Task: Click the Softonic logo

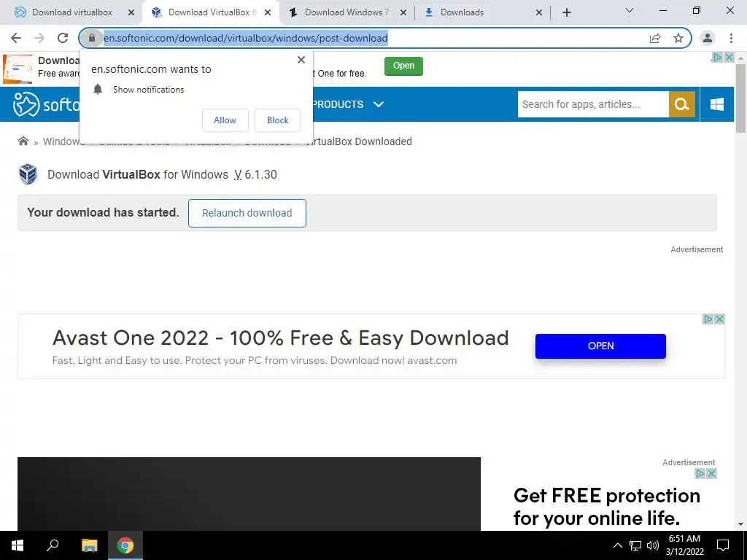Action: point(46,104)
